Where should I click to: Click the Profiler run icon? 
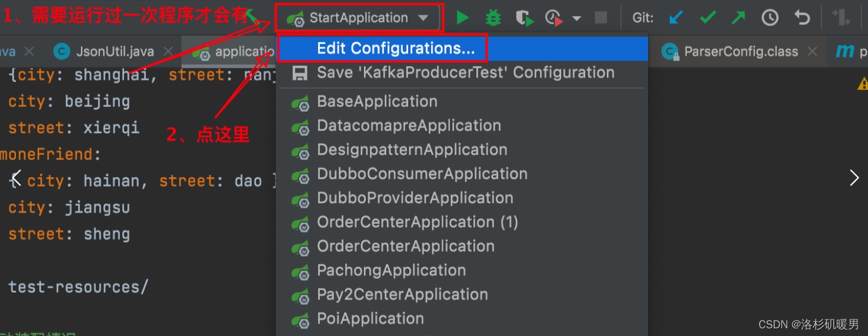[x=553, y=18]
